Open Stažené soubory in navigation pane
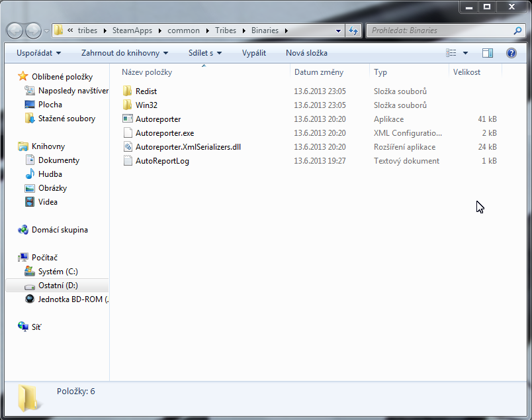The height and width of the screenshot is (420, 532). pos(66,119)
